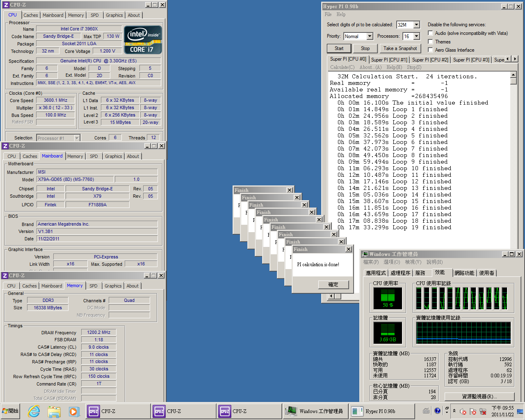This screenshot has width=525, height=420.
Task: Toggle the Themes checkbox in Hyper PI
Action: click(x=430, y=41)
